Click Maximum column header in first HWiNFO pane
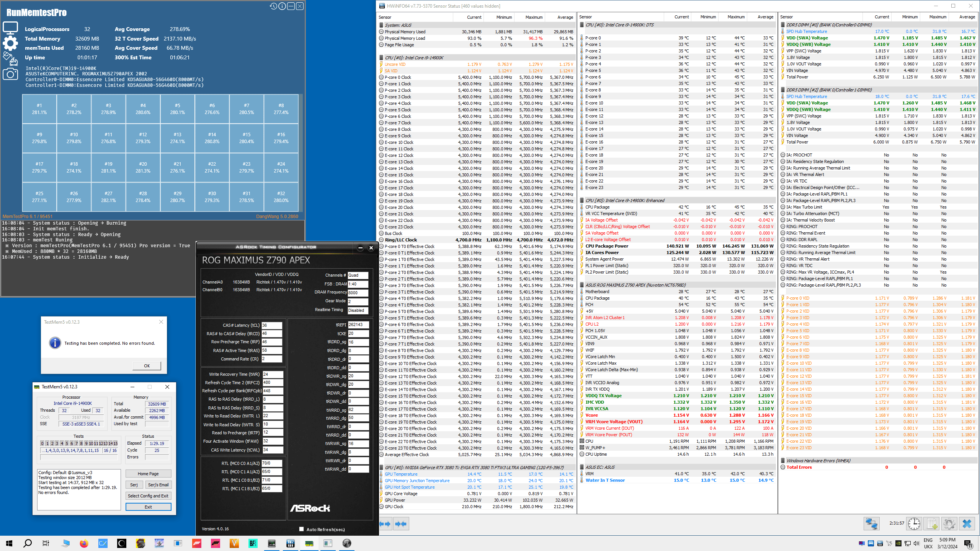 529,17
